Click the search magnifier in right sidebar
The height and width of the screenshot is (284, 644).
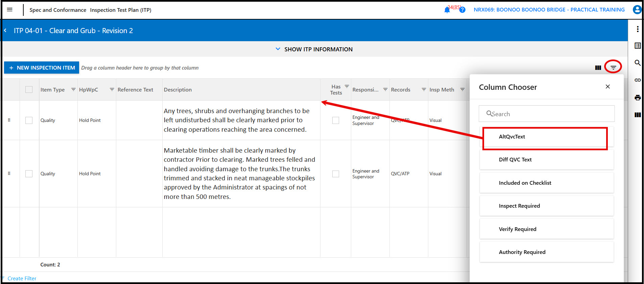click(638, 63)
